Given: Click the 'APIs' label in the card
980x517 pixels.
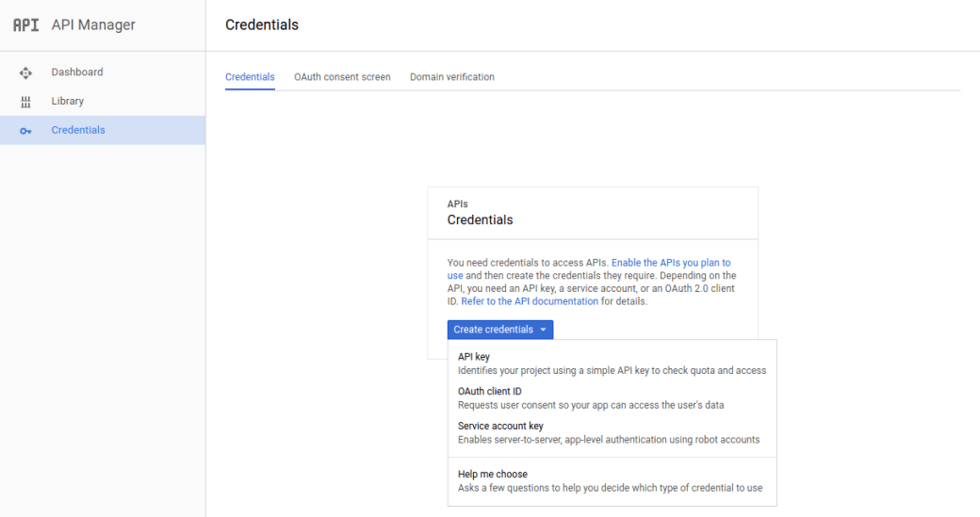Looking at the screenshot, I should tap(458, 204).
